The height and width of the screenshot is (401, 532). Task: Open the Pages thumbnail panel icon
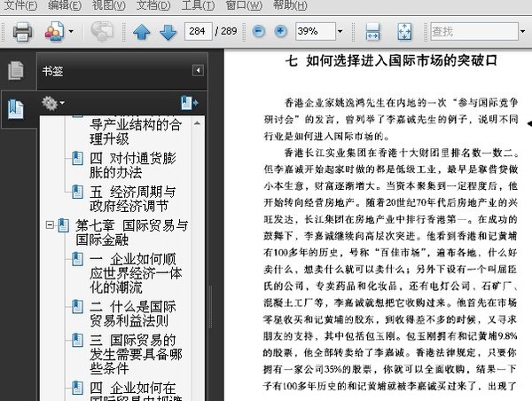click(16, 71)
